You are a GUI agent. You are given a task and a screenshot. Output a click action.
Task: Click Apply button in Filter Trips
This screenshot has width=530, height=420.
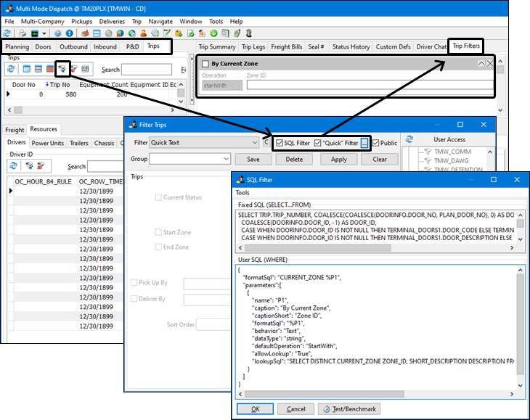(338, 159)
